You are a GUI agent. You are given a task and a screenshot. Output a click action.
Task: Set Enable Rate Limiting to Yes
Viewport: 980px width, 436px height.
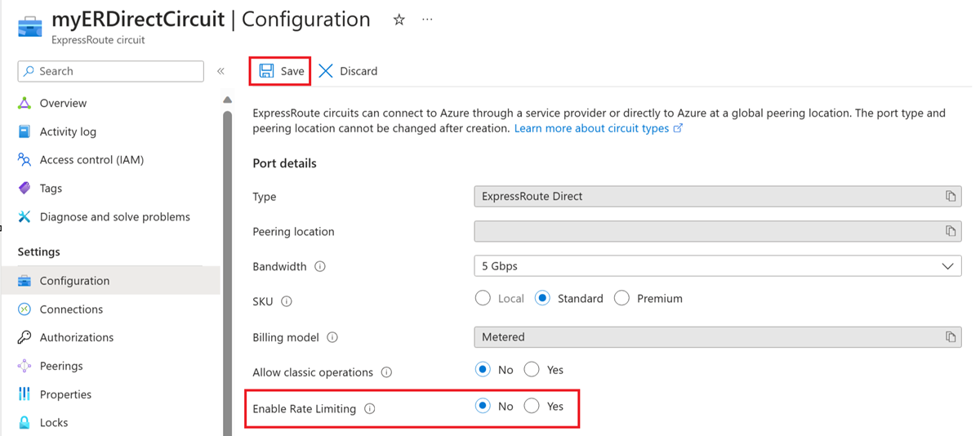click(x=532, y=406)
